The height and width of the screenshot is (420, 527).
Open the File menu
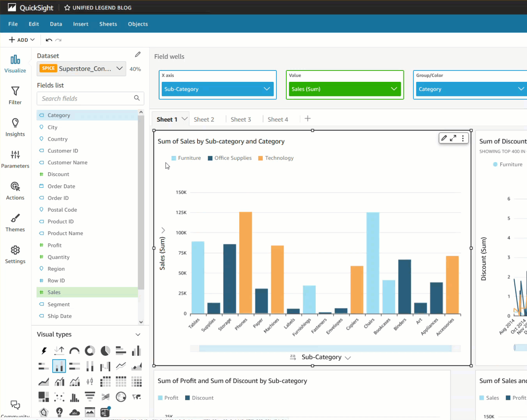(13, 24)
